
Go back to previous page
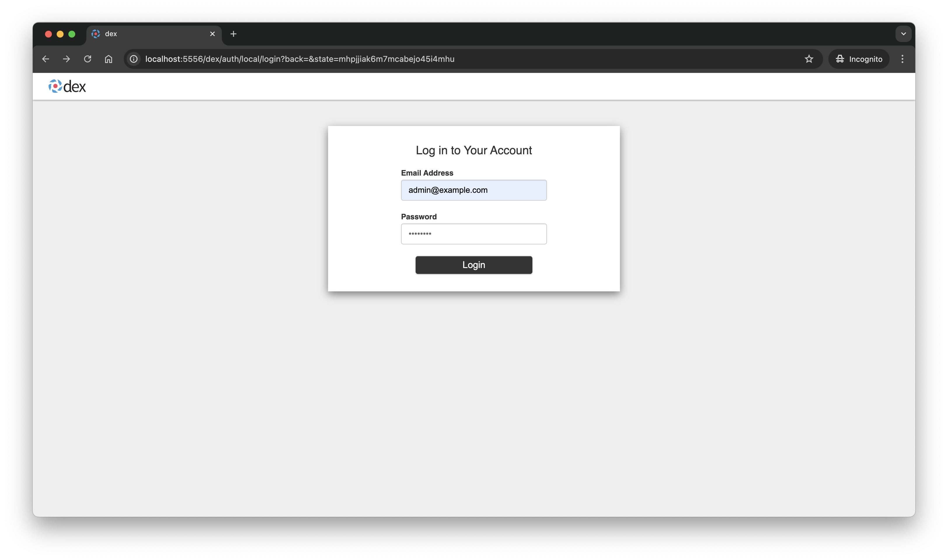tap(46, 59)
